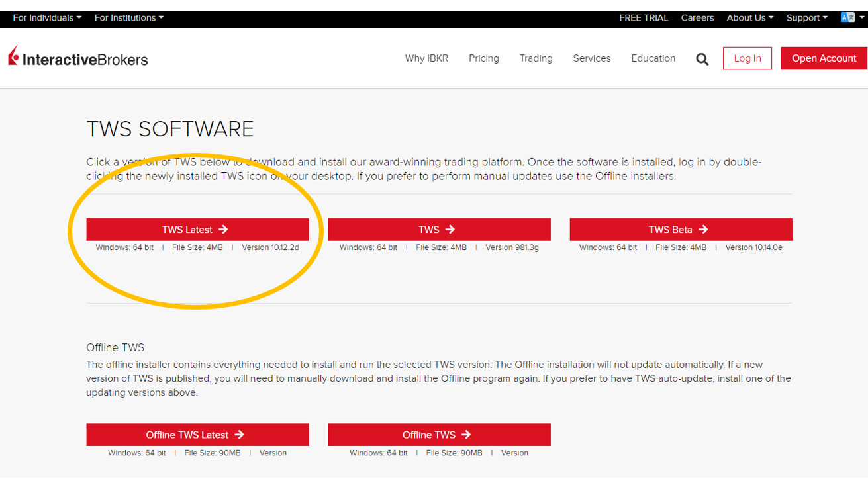The image size is (868, 489).
Task: Click the TWS SOFTWARE heading
Action: tap(170, 129)
